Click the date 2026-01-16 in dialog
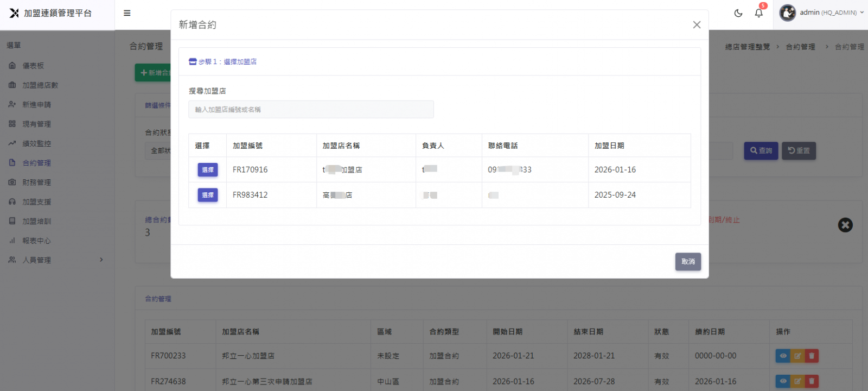 coord(615,170)
